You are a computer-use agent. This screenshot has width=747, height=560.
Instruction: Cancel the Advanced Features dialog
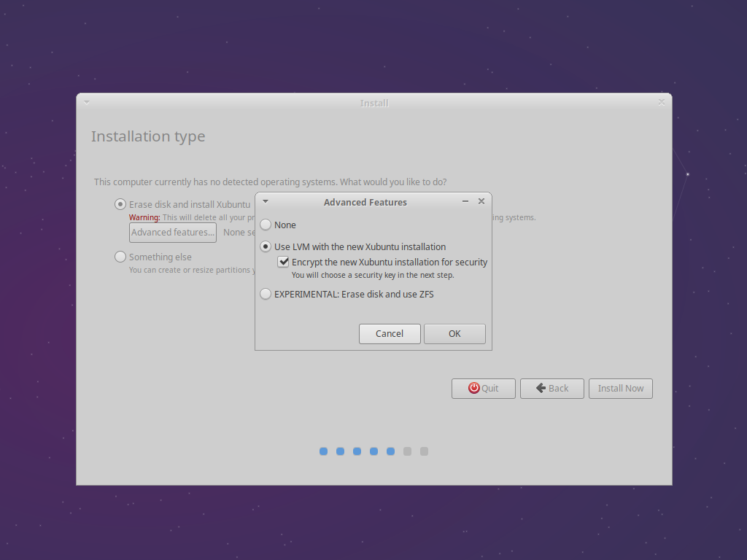pos(390,333)
